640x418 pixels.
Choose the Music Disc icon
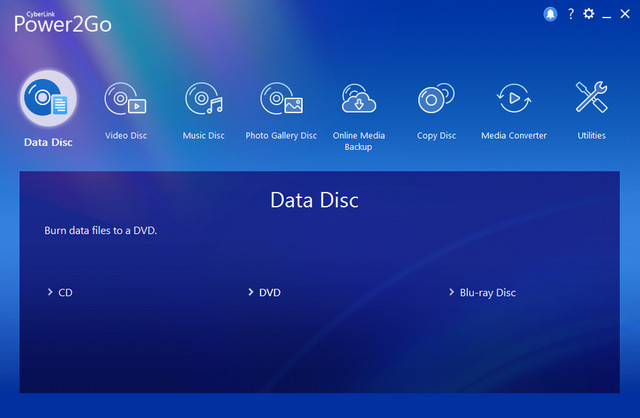[204, 98]
